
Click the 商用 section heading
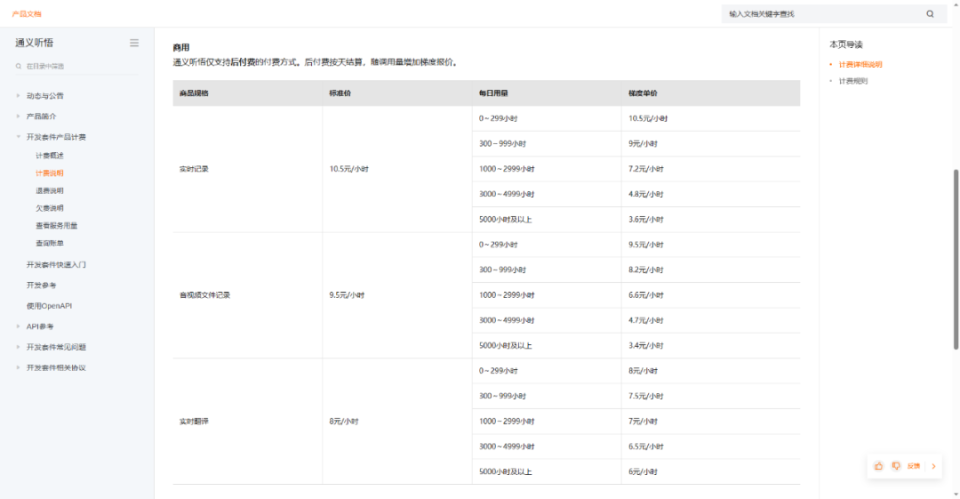(x=181, y=47)
